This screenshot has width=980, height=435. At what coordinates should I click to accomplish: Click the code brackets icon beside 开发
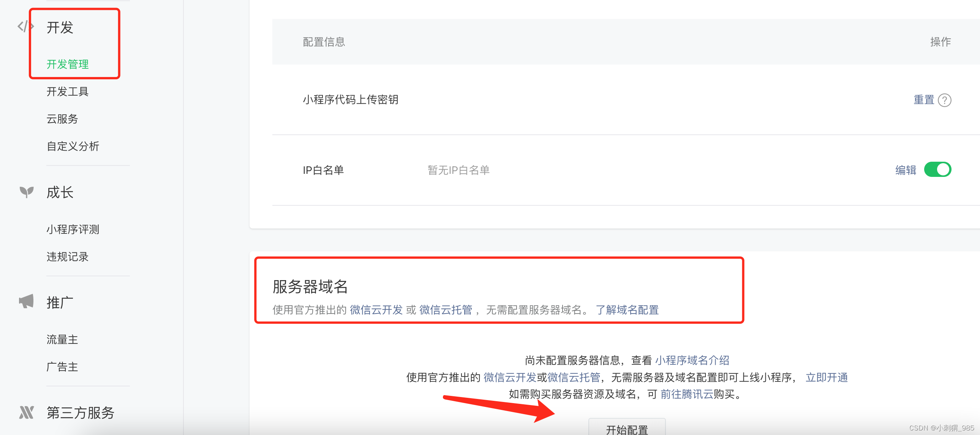25,27
